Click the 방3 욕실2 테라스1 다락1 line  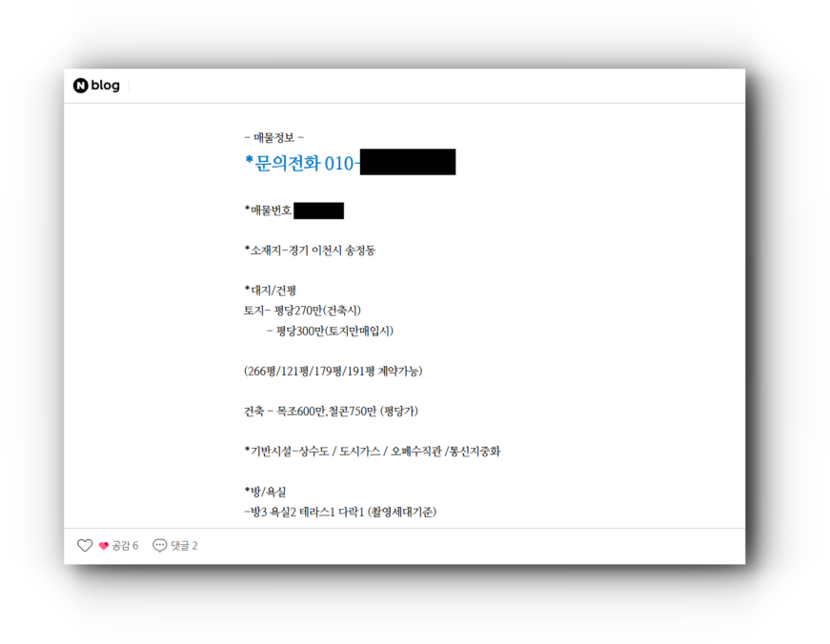(x=340, y=512)
